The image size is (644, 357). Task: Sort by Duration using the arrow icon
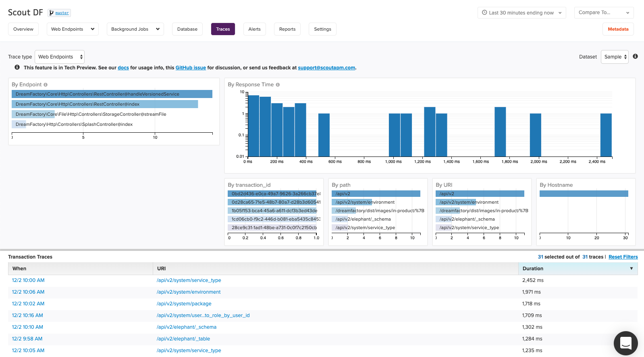631,269
